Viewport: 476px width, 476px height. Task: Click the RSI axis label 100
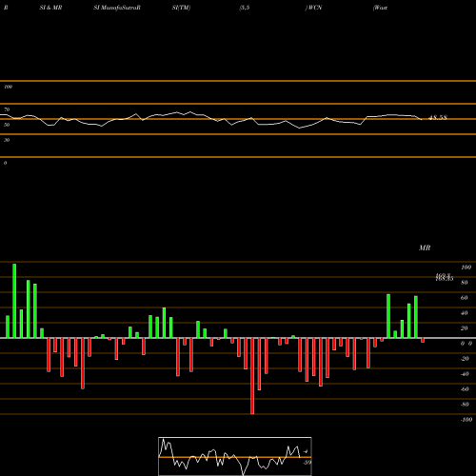coord(8,87)
